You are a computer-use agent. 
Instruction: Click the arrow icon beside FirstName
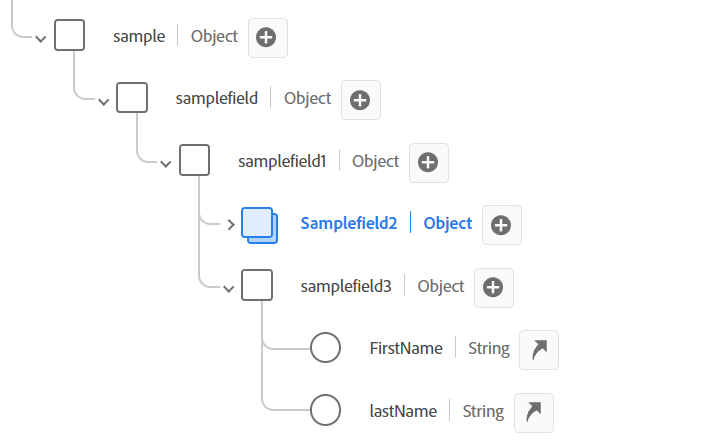(539, 350)
